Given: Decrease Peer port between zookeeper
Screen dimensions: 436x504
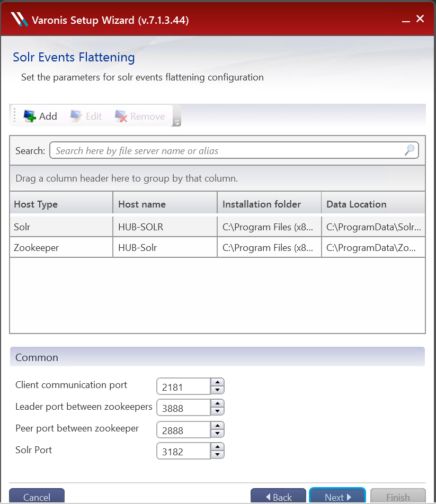Looking at the screenshot, I should (217, 434).
